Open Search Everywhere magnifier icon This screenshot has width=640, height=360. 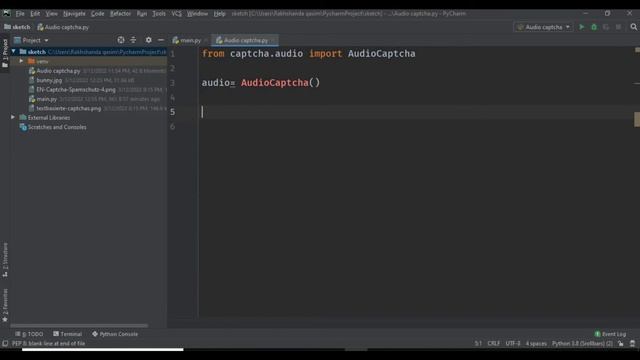click(633, 27)
